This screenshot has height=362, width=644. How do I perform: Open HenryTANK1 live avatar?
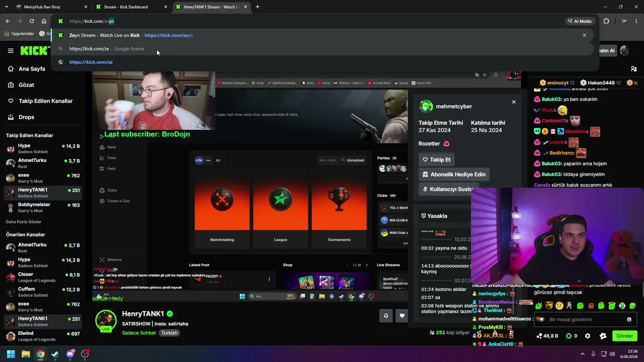point(106,321)
